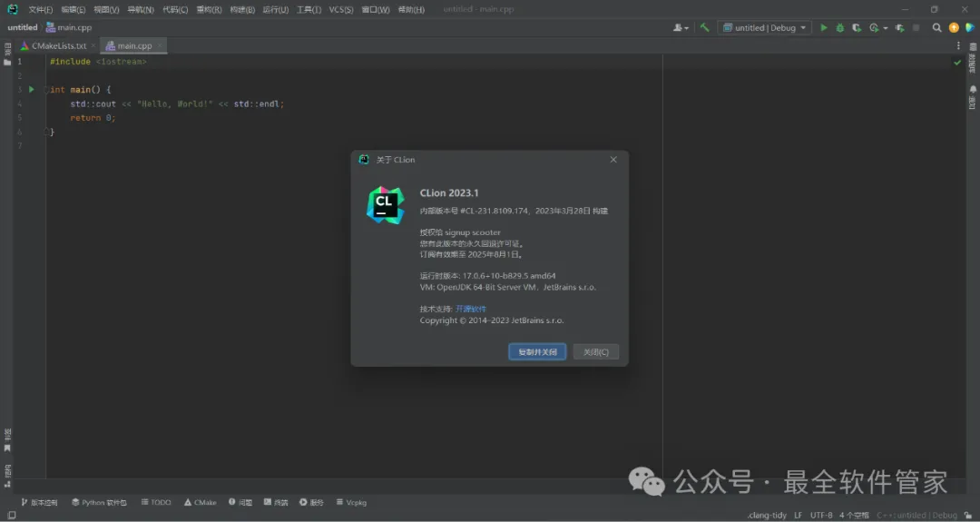Open the 文件(F) menu

[41, 9]
